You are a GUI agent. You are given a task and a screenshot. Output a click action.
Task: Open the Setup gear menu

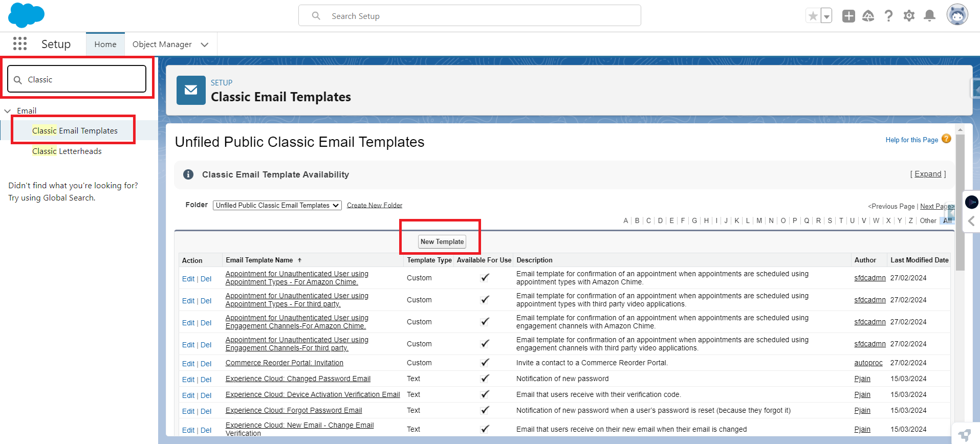pyautogui.click(x=909, y=16)
